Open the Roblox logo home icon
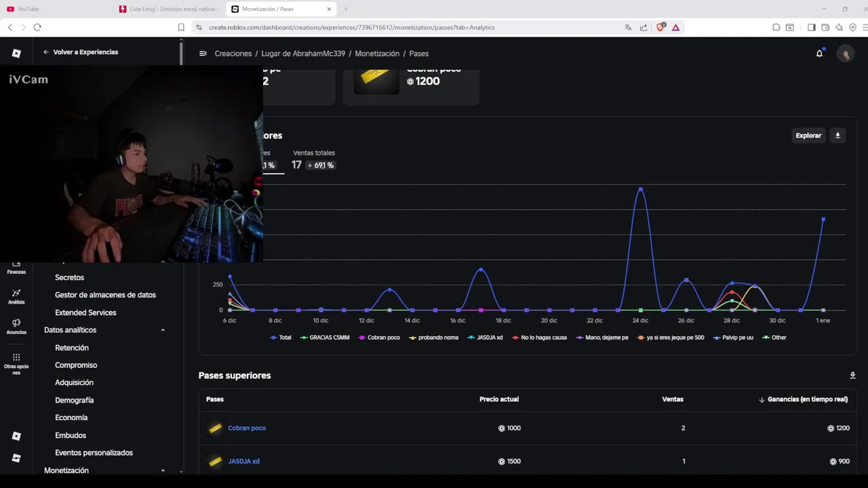Viewport: 868px width, 488px height. [16, 54]
